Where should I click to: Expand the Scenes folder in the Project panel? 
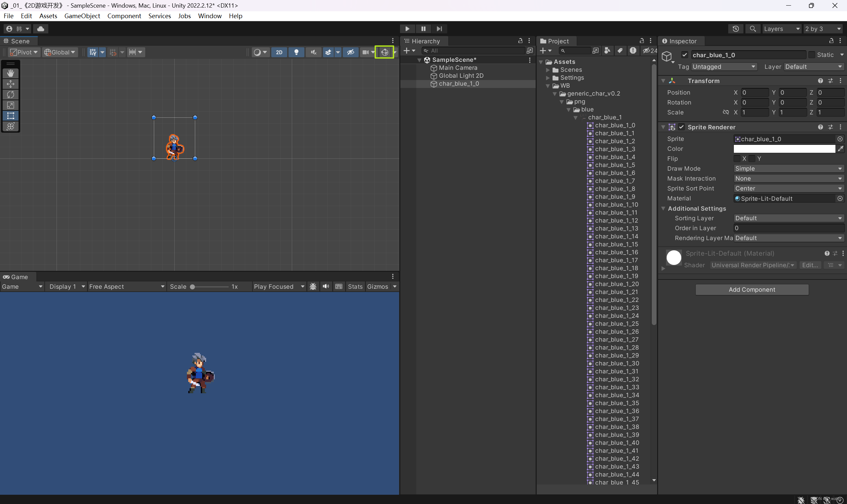point(548,70)
